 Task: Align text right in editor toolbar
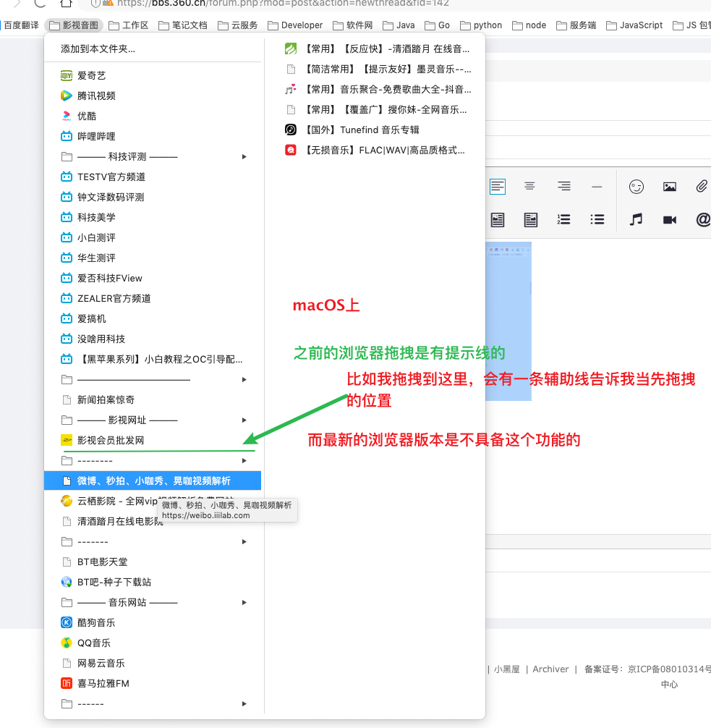pos(564,187)
